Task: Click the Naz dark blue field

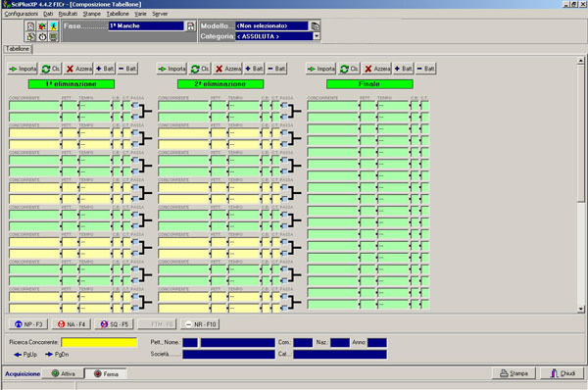Action: pos(340,342)
